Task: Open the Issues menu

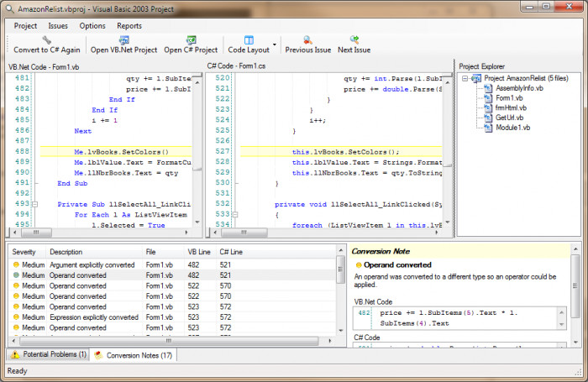Action: tap(58, 26)
